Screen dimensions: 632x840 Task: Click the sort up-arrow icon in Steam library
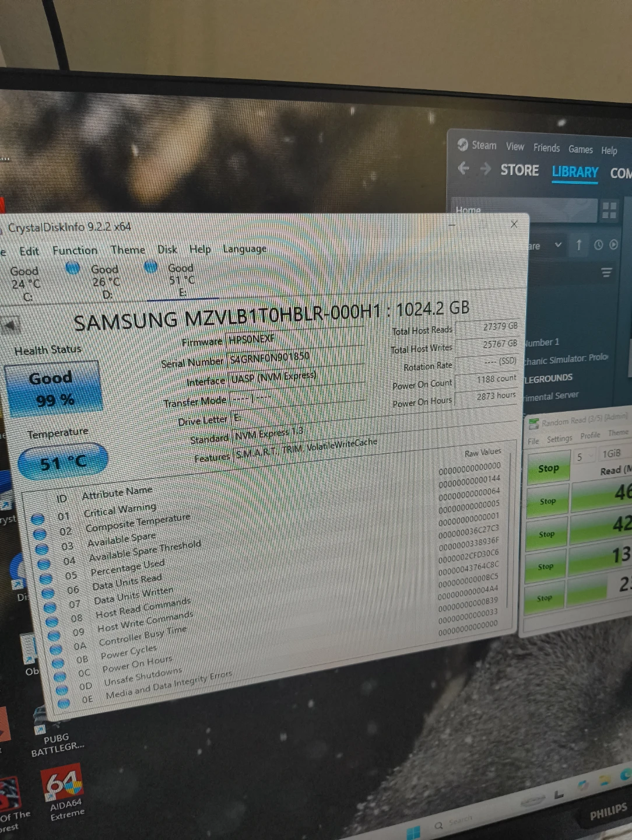coord(579,245)
